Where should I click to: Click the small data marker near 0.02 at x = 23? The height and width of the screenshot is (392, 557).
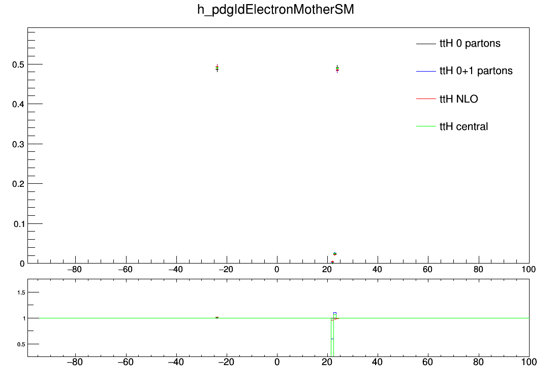click(x=334, y=253)
